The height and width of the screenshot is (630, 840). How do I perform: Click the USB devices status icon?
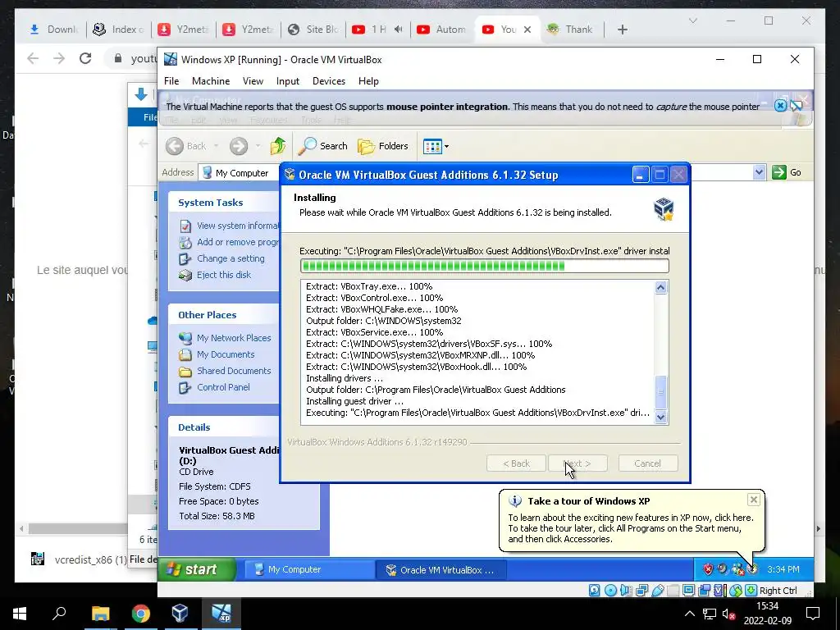point(659,591)
